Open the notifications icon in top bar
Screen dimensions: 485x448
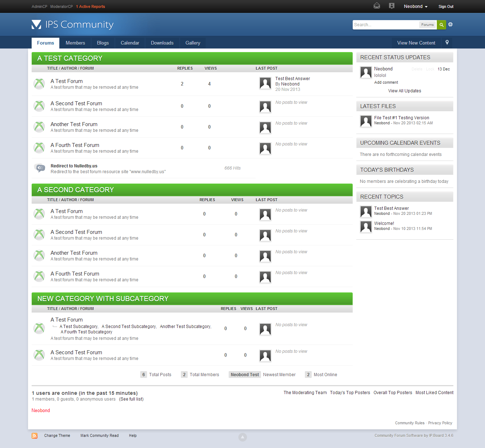coord(392,6)
